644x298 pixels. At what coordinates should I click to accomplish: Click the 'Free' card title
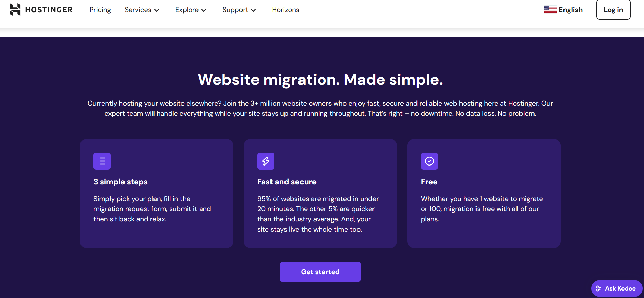tap(429, 182)
